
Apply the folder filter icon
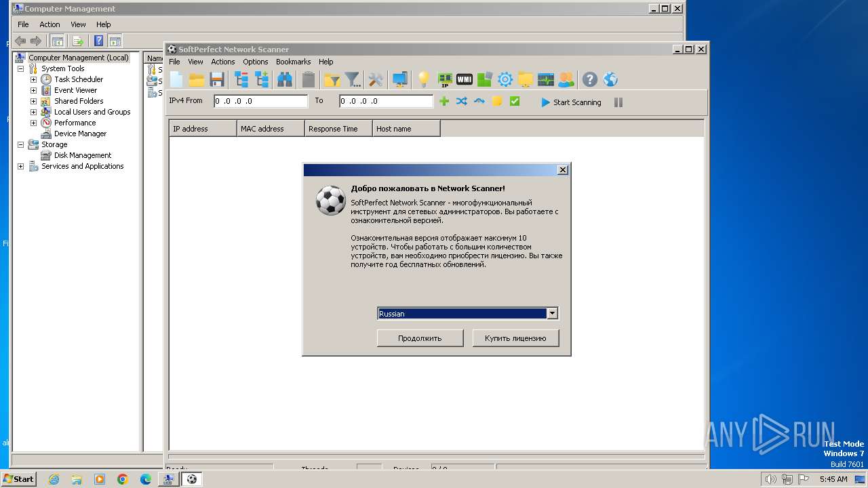tap(332, 80)
